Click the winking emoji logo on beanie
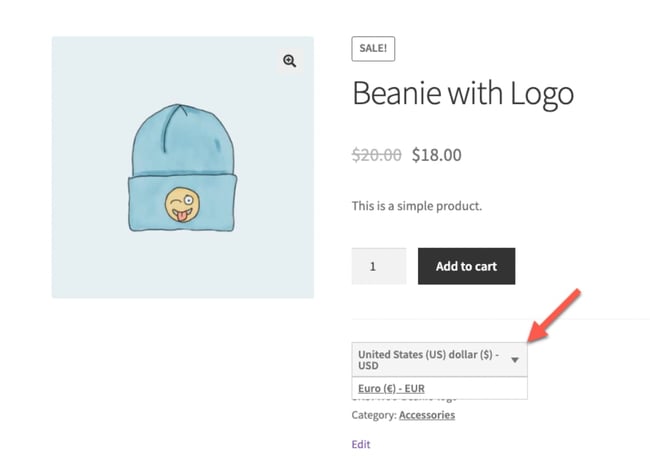The width and height of the screenshot is (650, 463). click(x=182, y=203)
